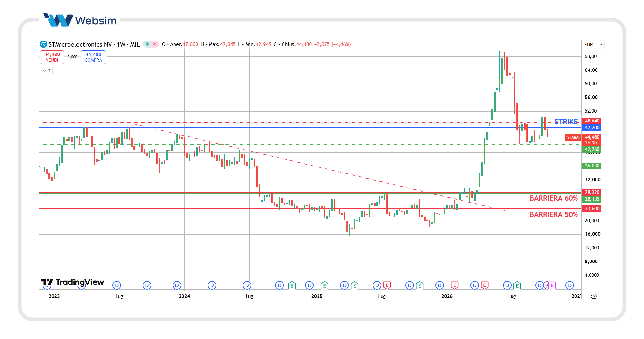Open the green earnings marker near 2025
This screenshot has width=644, height=339.
coord(324,285)
